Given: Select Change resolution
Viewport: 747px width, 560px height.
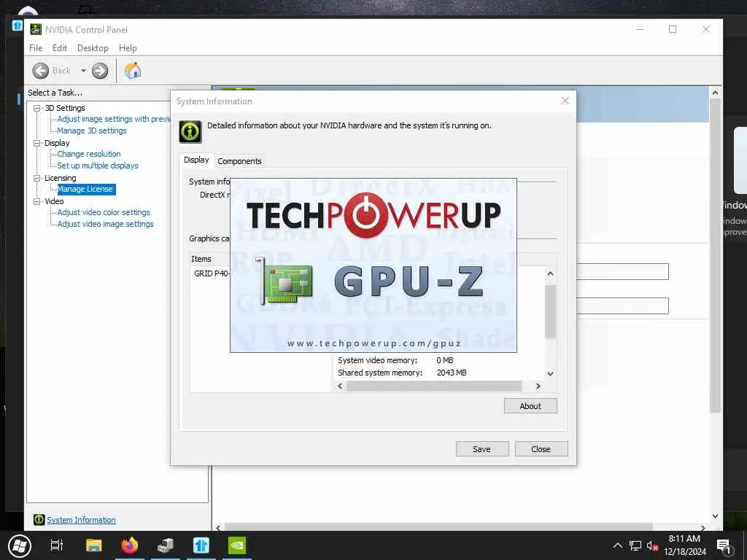Looking at the screenshot, I should tap(89, 154).
